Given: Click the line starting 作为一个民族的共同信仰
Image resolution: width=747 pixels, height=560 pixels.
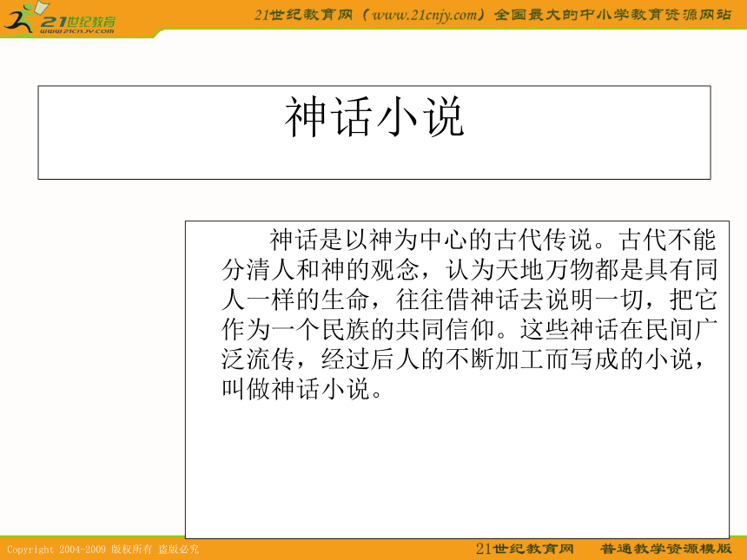Looking at the screenshot, I should click(469, 330).
